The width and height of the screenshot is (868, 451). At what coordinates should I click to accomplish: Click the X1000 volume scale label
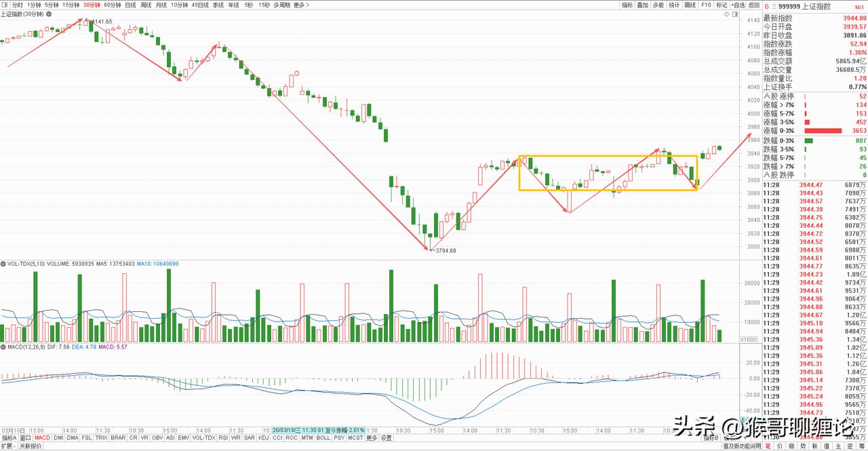pos(749,339)
